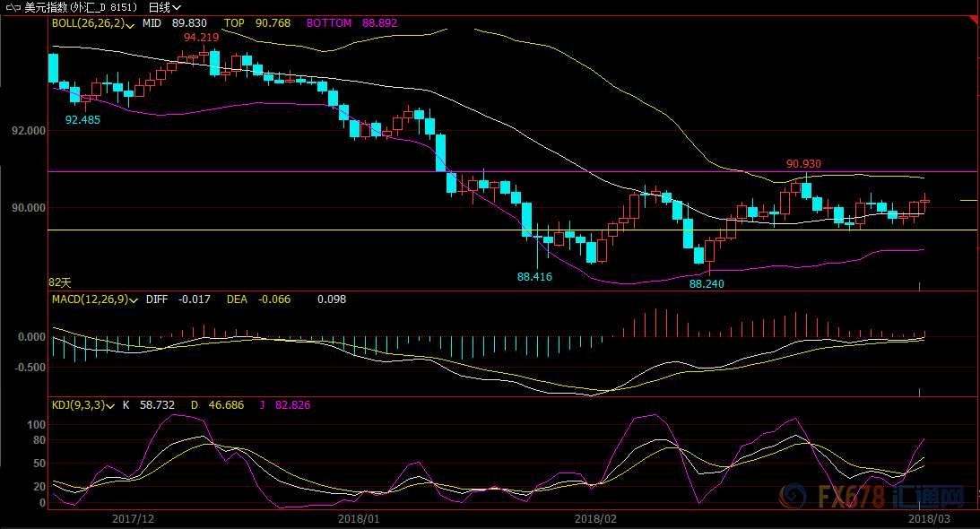Click the 50 level on KDJ axis
This screenshot has width=980, height=529.
(39, 464)
